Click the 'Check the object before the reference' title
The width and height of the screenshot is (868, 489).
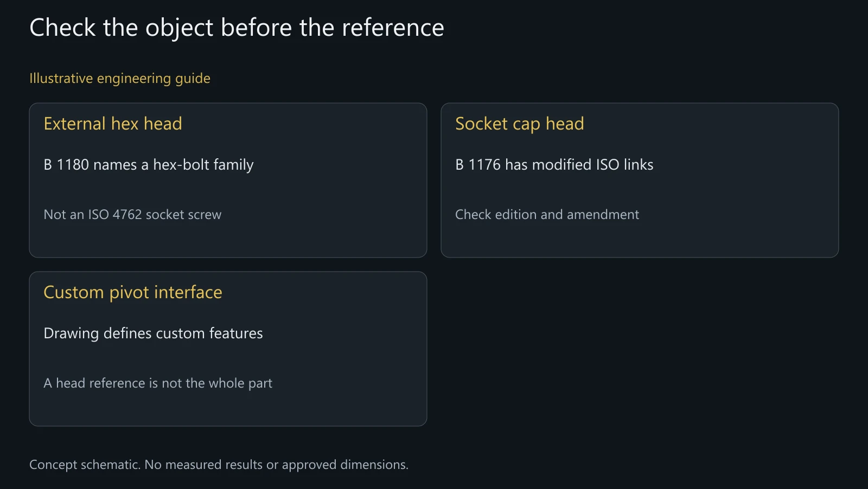237,28
